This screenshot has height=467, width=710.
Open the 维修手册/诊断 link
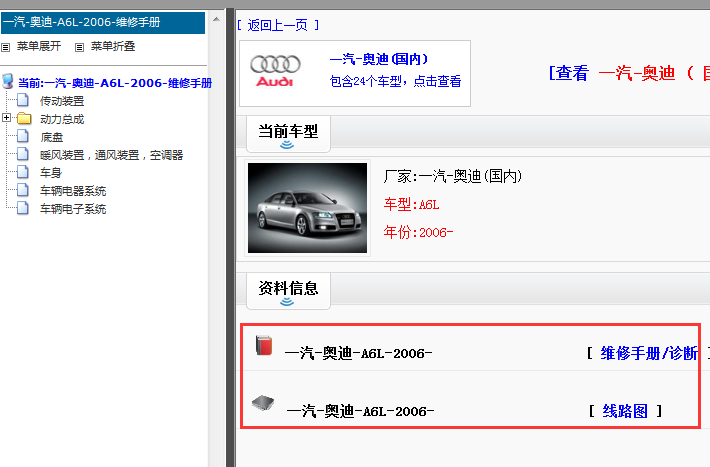click(649, 353)
